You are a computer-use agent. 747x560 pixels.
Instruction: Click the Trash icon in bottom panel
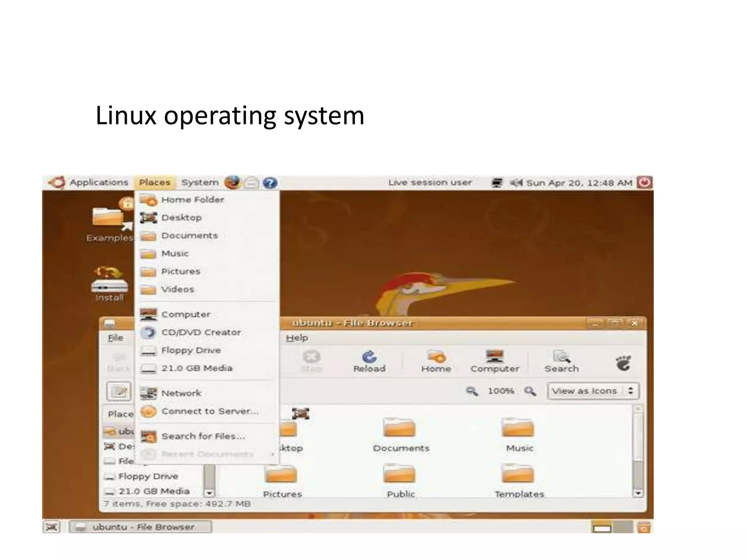coord(644,528)
